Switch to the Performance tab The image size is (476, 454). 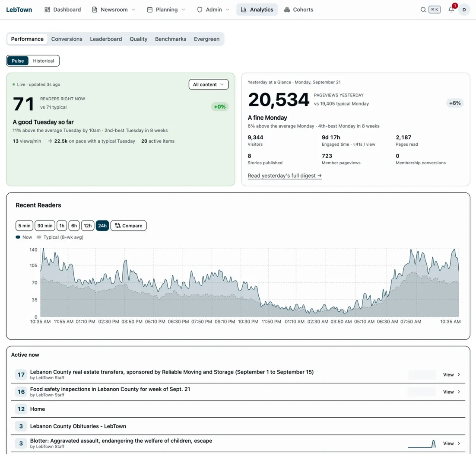pos(27,39)
